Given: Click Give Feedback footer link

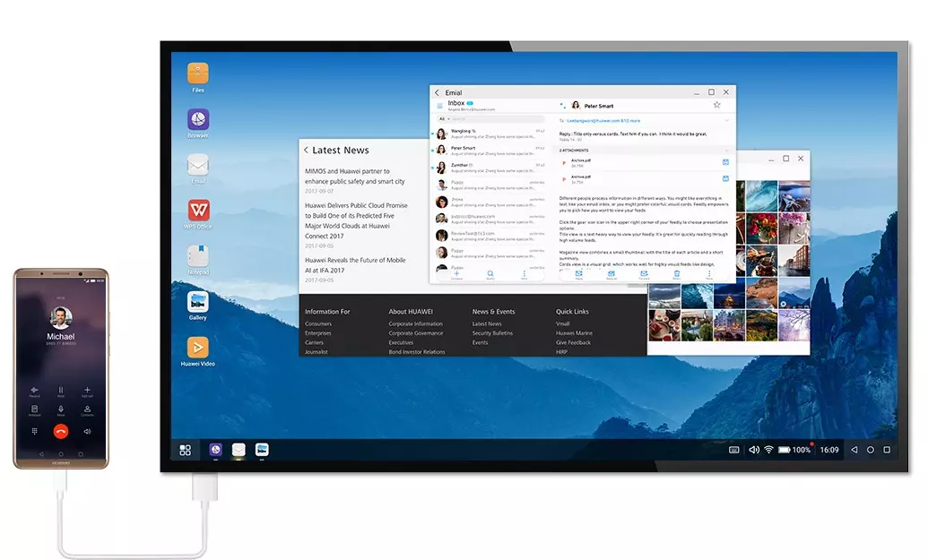Looking at the screenshot, I should tap(573, 343).
